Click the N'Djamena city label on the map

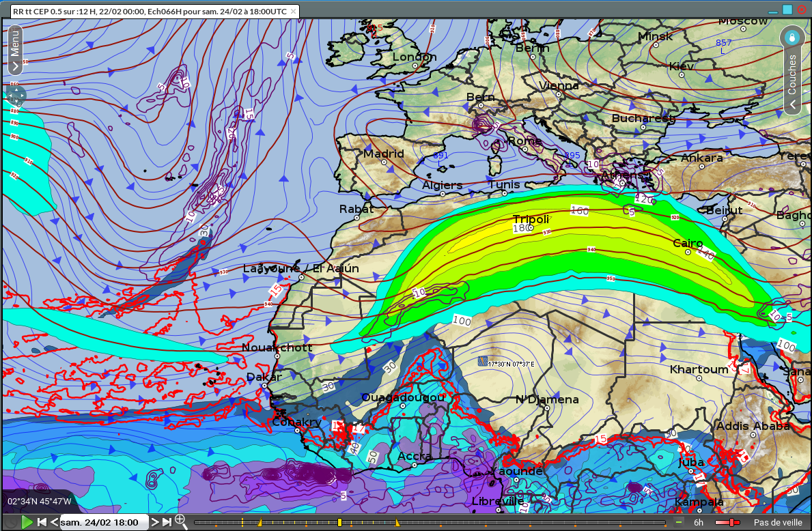547,399
